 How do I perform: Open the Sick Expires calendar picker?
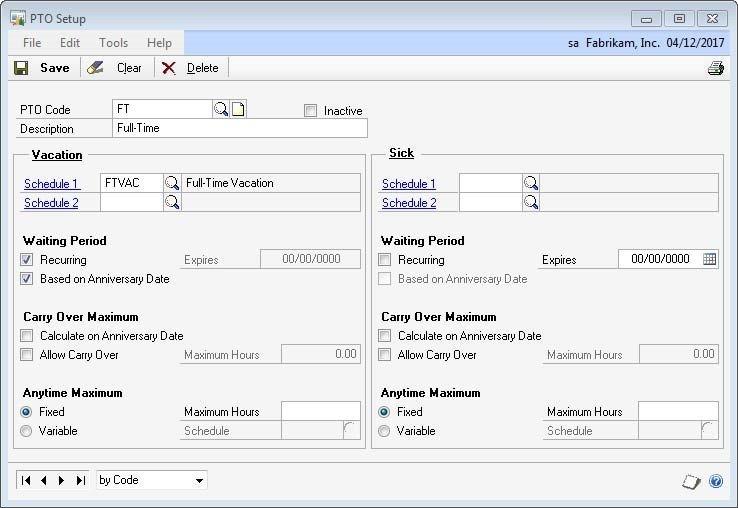tap(709, 259)
